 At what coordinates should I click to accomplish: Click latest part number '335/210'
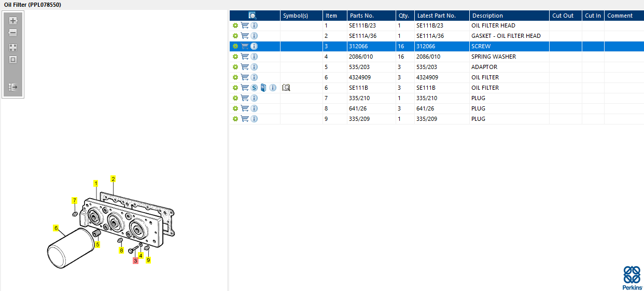(427, 98)
